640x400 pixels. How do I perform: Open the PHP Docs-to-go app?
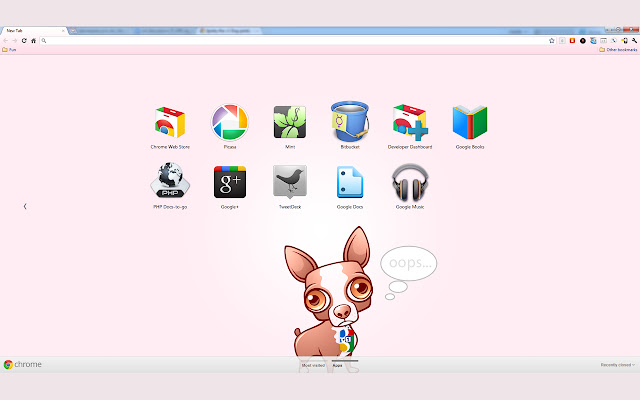pyautogui.click(x=170, y=180)
